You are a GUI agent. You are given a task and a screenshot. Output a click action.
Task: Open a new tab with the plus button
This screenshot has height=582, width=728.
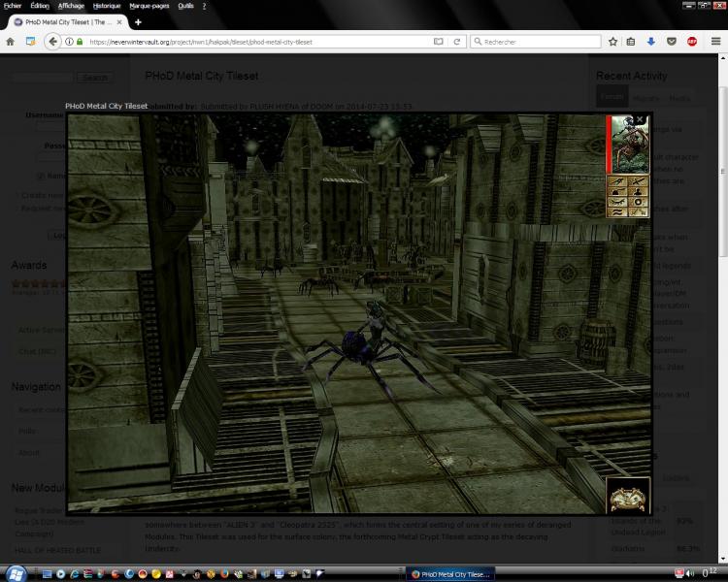tap(138, 21)
